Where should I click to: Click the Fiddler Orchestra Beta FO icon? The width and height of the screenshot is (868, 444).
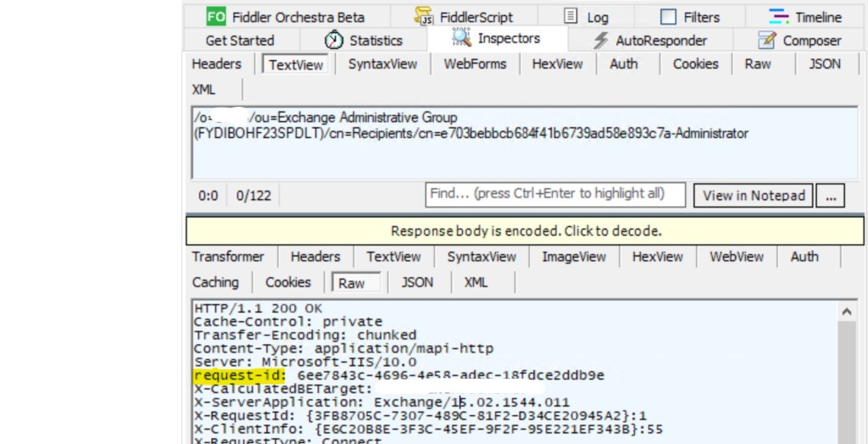tap(216, 17)
